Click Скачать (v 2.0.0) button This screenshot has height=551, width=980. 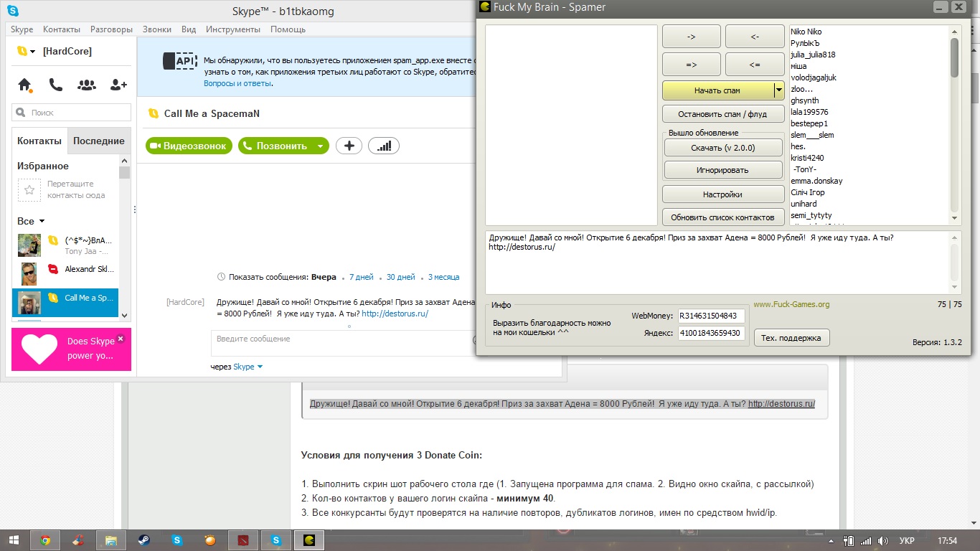(722, 148)
